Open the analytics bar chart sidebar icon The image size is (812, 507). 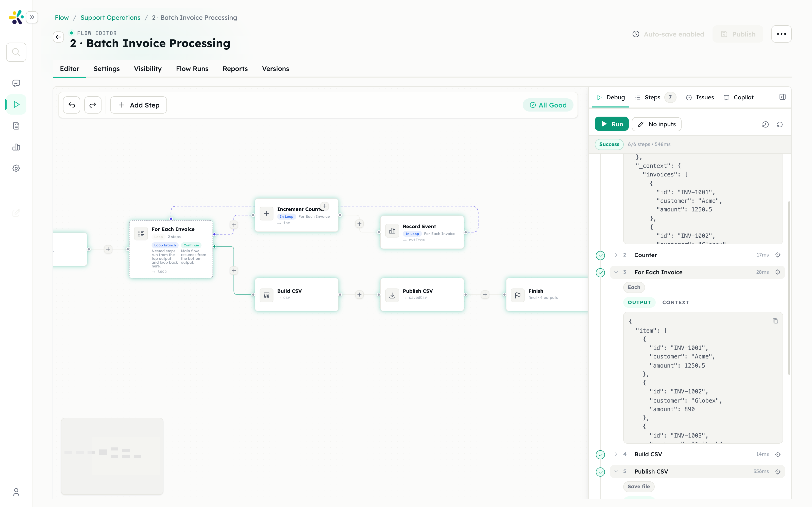pyautogui.click(x=16, y=147)
